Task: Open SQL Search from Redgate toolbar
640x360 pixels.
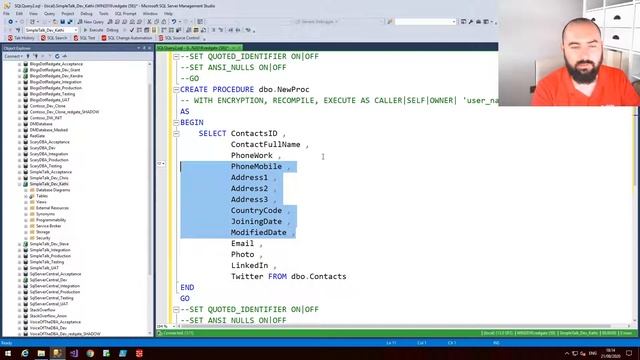Action: point(53,38)
